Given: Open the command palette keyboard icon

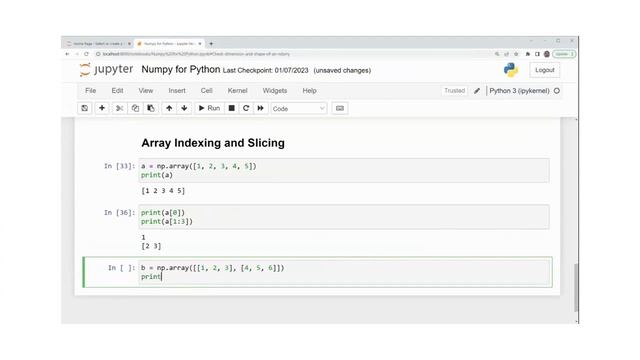Looking at the screenshot, I should pyautogui.click(x=340, y=108).
